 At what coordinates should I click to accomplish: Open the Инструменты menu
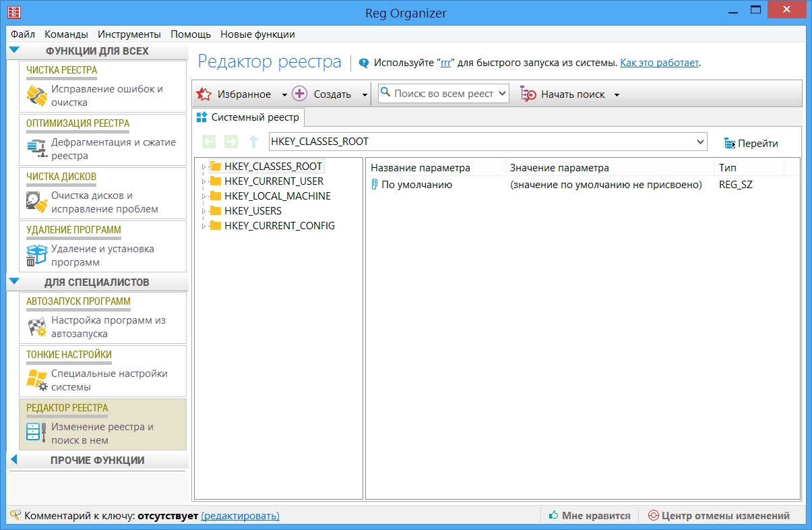(129, 34)
